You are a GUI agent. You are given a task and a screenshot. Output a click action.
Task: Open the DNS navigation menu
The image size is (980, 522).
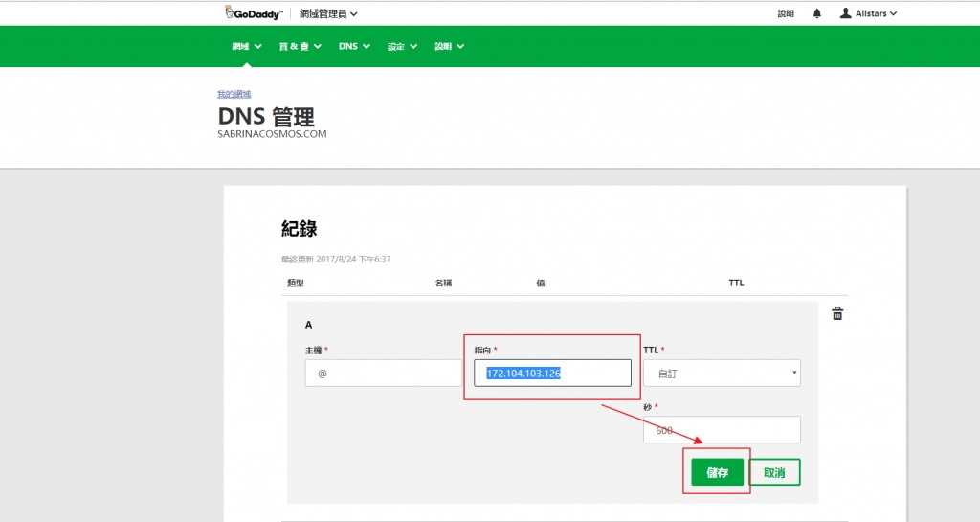353,46
